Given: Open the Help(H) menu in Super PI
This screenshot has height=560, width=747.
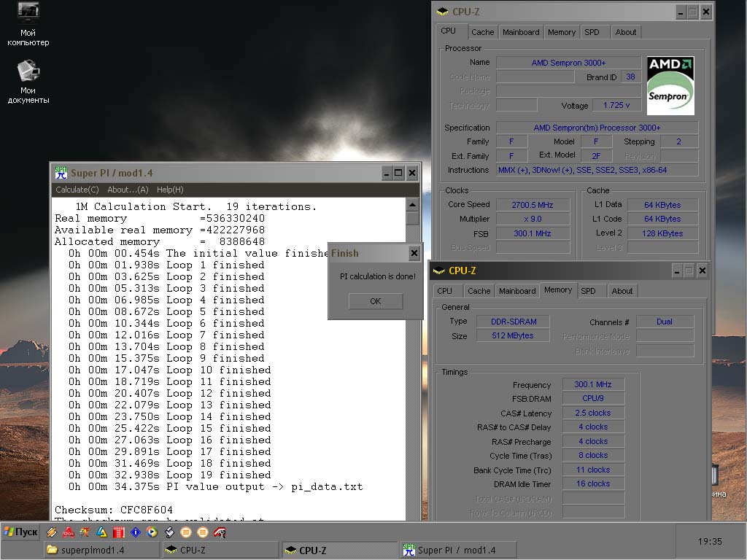Looking at the screenshot, I should (170, 190).
